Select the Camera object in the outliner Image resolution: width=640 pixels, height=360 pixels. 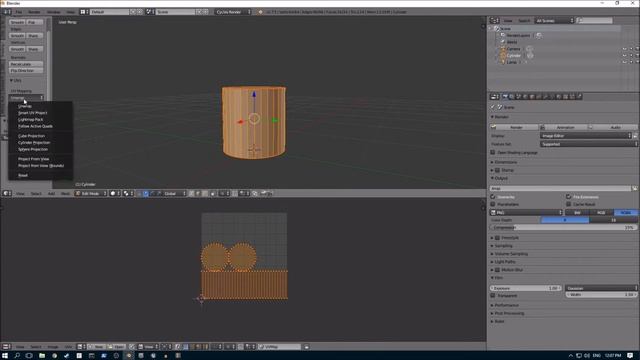(x=513, y=49)
